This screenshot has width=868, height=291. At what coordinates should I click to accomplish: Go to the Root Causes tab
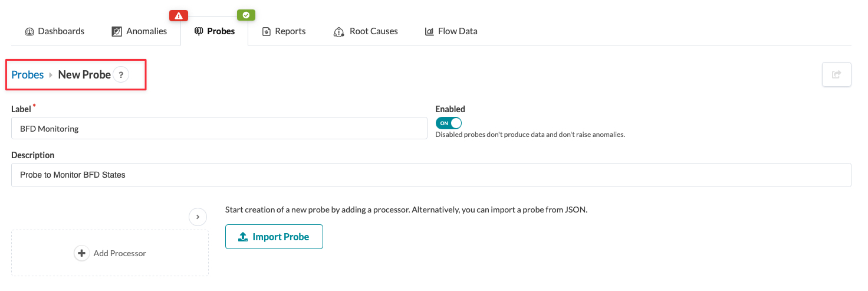pos(366,31)
